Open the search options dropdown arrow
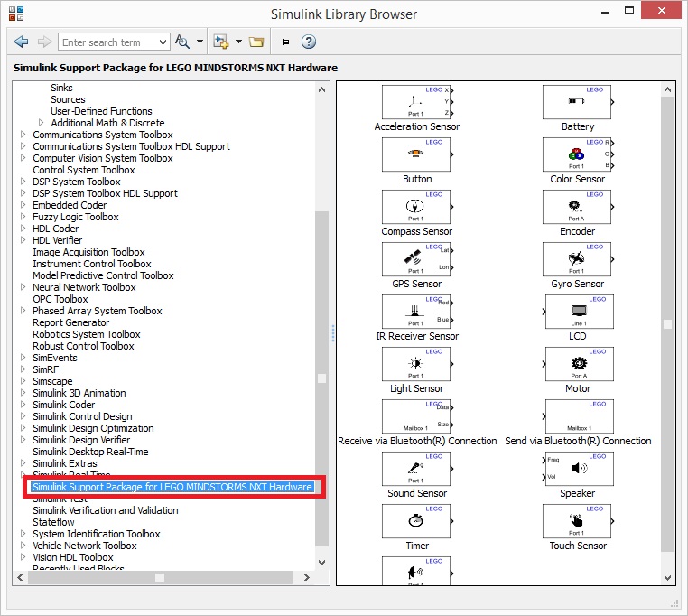This screenshot has height=616, width=688. click(200, 42)
